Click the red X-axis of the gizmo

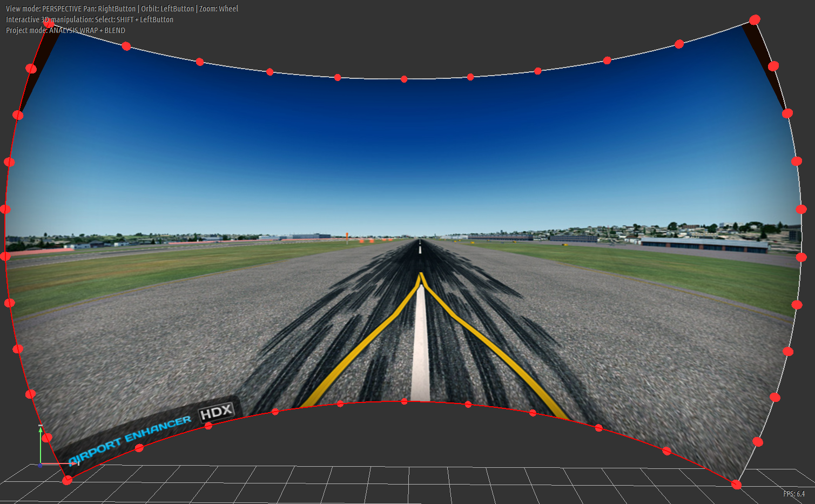point(59,463)
